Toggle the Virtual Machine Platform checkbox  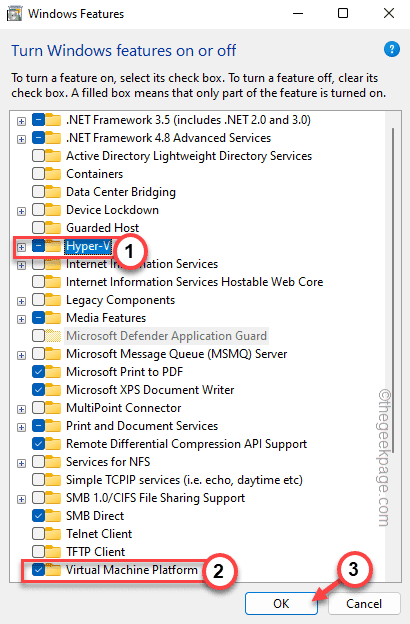point(38,570)
